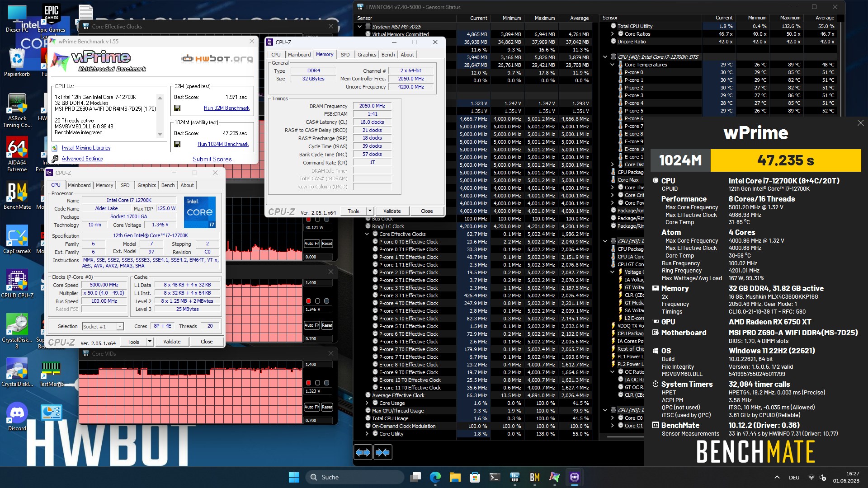Launch CapFrameX desktop shortcut

click(x=17, y=239)
